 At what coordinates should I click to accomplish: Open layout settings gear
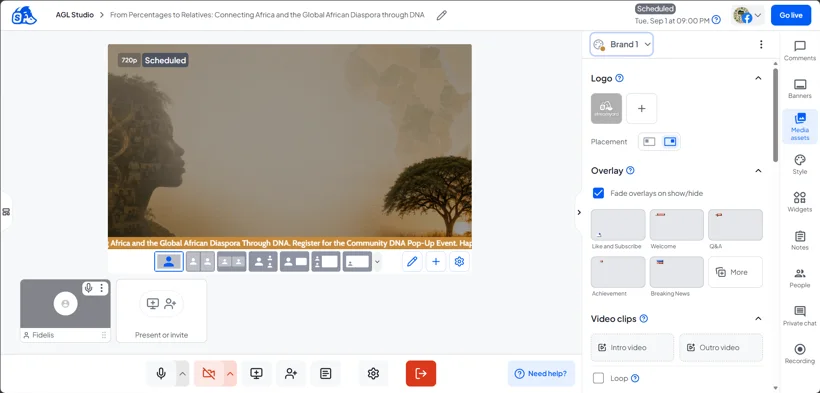click(459, 262)
